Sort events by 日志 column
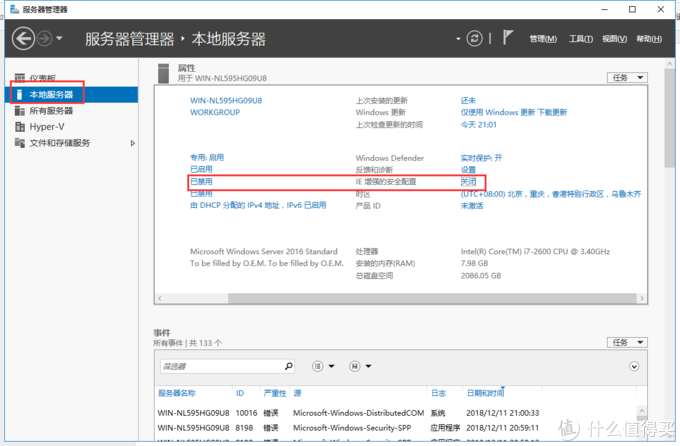This screenshot has width=680, height=446. [x=438, y=393]
